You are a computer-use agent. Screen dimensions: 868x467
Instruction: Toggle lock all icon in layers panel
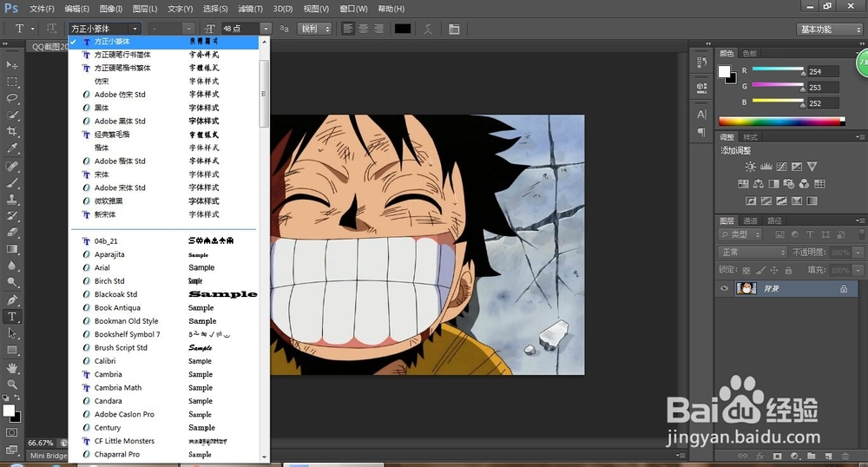tap(788, 271)
